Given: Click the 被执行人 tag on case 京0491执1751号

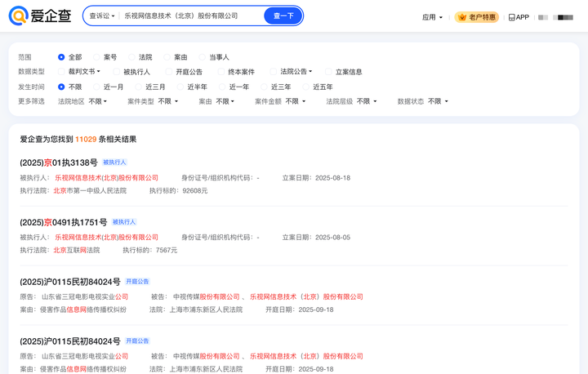Looking at the screenshot, I should coord(124,222).
